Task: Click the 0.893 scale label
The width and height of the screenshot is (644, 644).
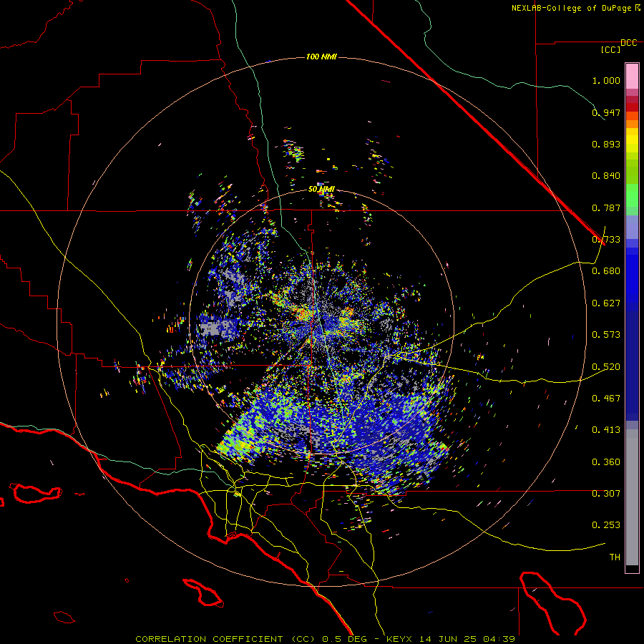Action: click(x=606, y=144)
